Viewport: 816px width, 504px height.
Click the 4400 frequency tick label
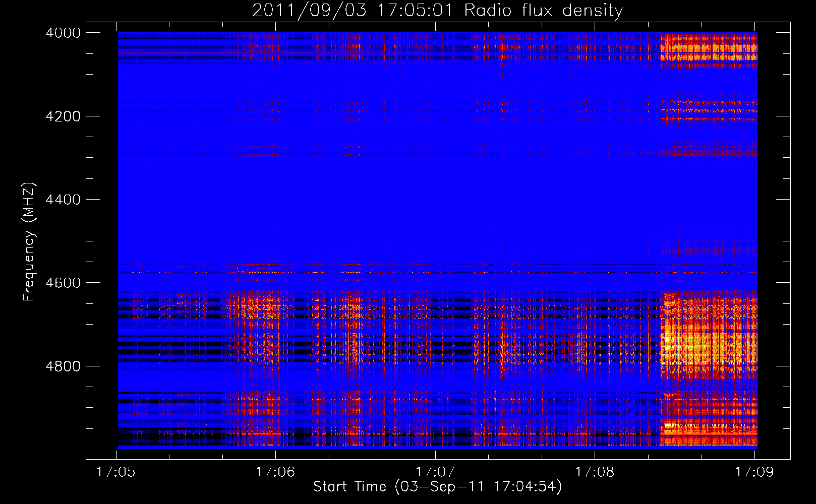tap(63, 200)
